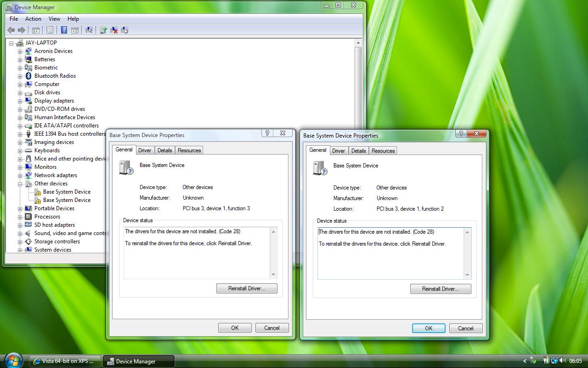Switch to Details tab in left Properties dialog
Screen dimensions: 588x368
[164, 150]
